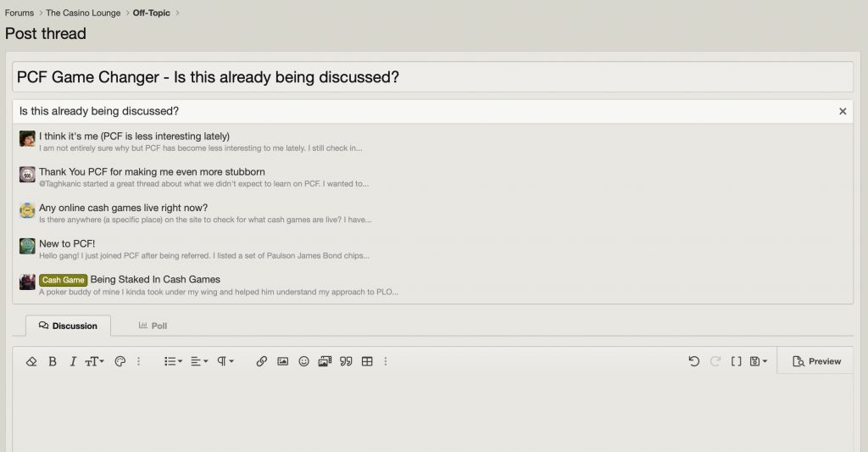Open the font size dropdown
This screenshot has width=868, height=452.
[95, 361]
